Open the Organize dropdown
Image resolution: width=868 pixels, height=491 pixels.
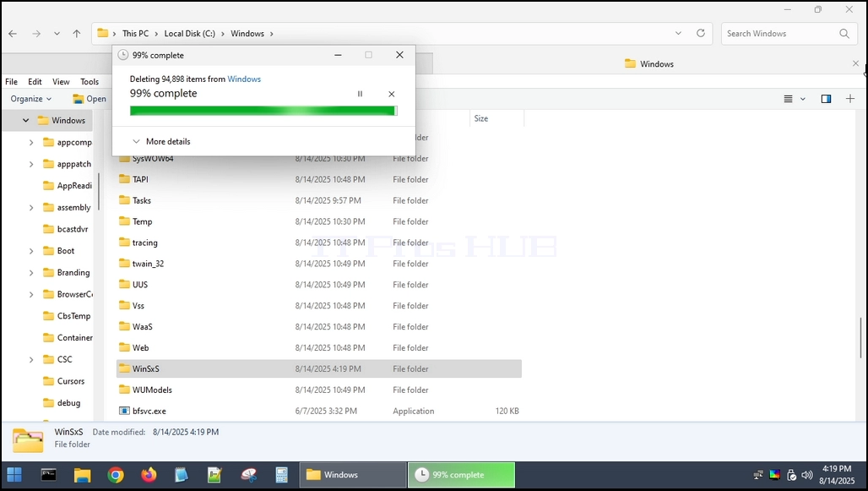[31, 99]
